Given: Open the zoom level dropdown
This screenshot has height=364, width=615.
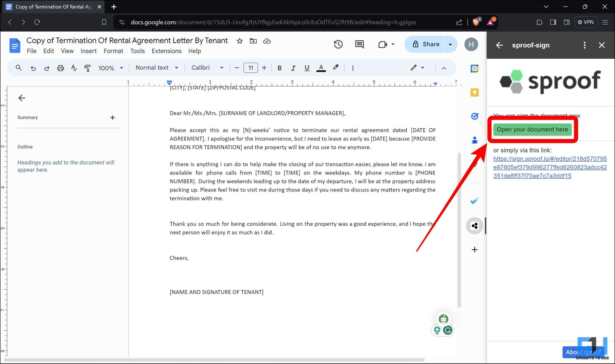Looking at the screenshot, I should tap(111, 68).
